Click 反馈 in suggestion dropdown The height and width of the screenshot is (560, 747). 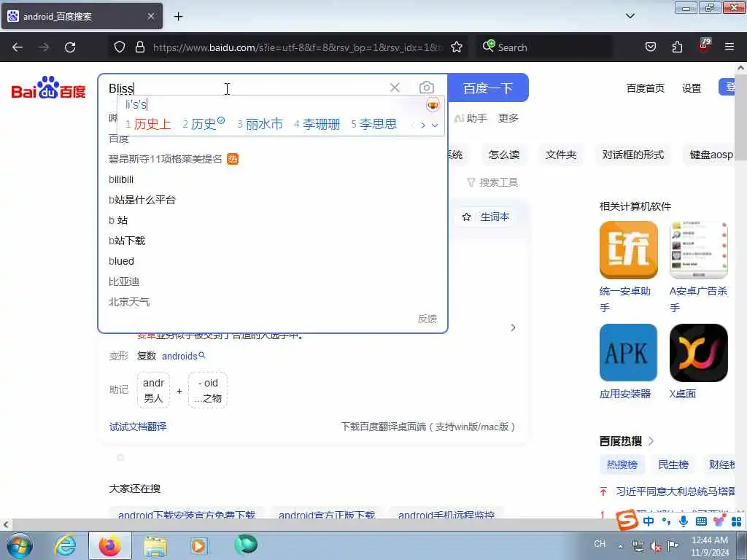tap(427, 319)
